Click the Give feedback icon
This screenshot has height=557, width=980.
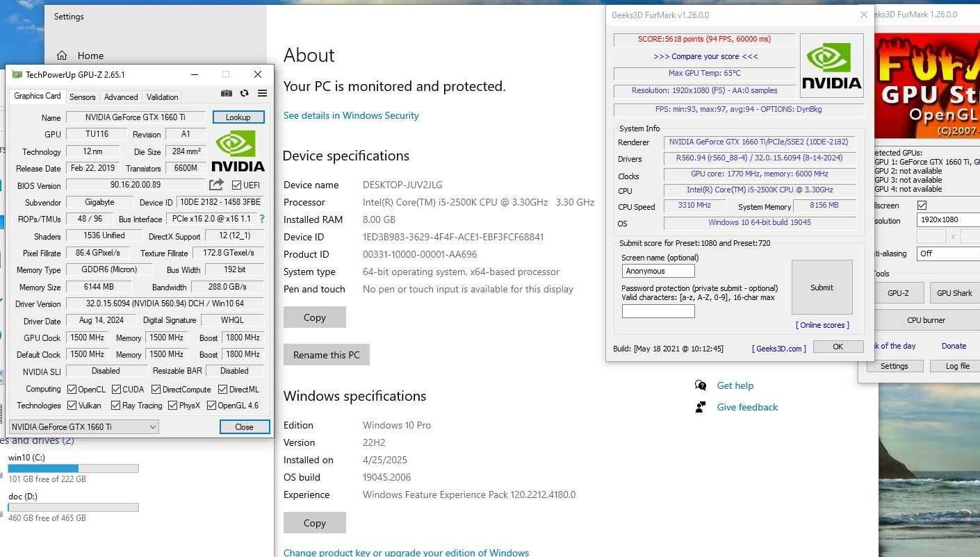click(701, 407)
